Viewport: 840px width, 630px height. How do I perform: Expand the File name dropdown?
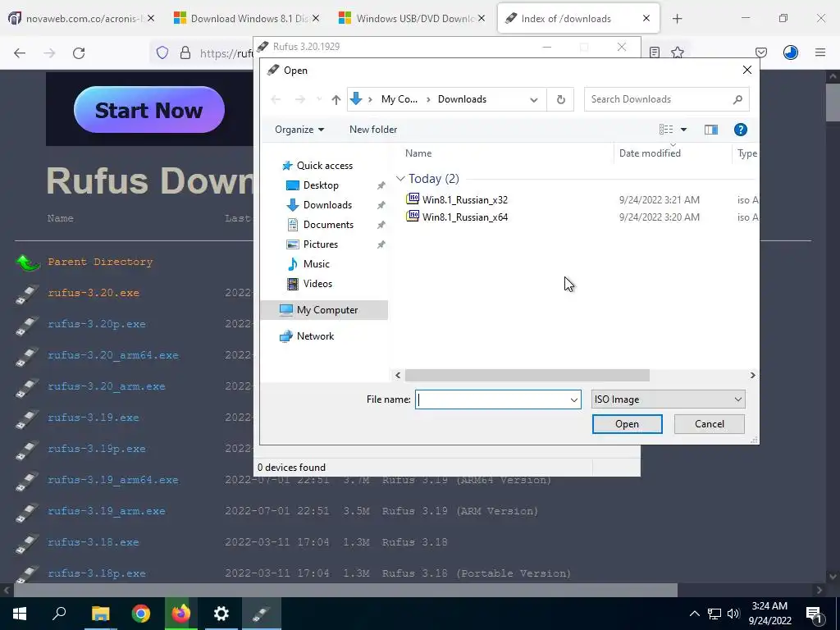[573, 399]
